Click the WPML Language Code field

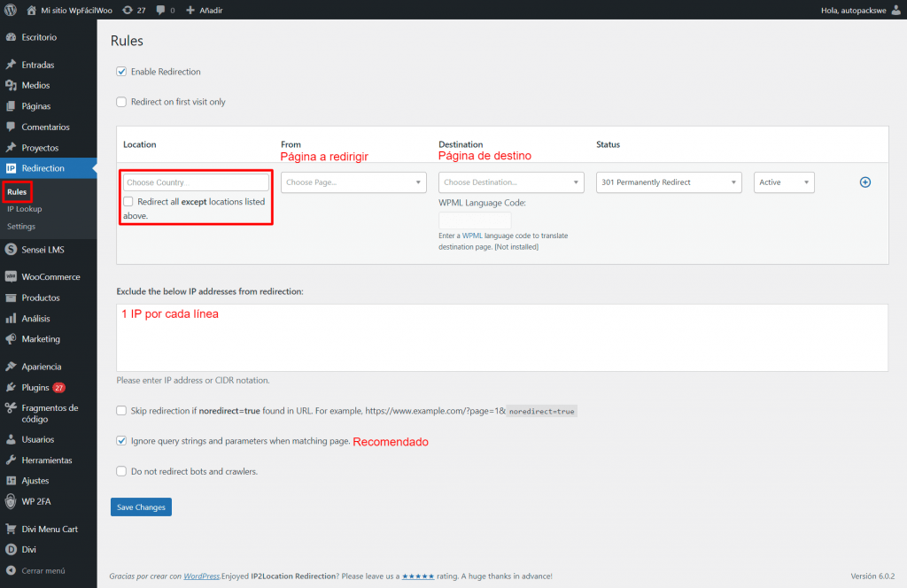click(x=475, y=220)
